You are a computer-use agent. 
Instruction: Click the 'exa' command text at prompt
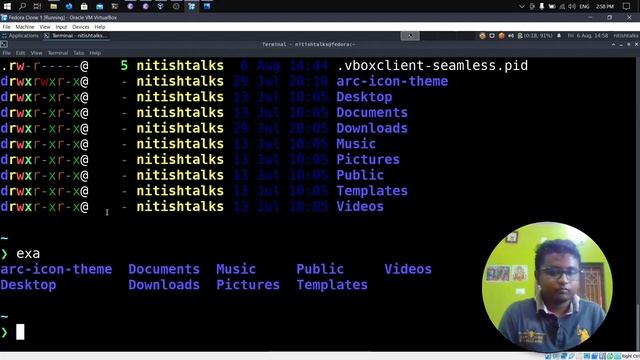[x=28, y=254]
